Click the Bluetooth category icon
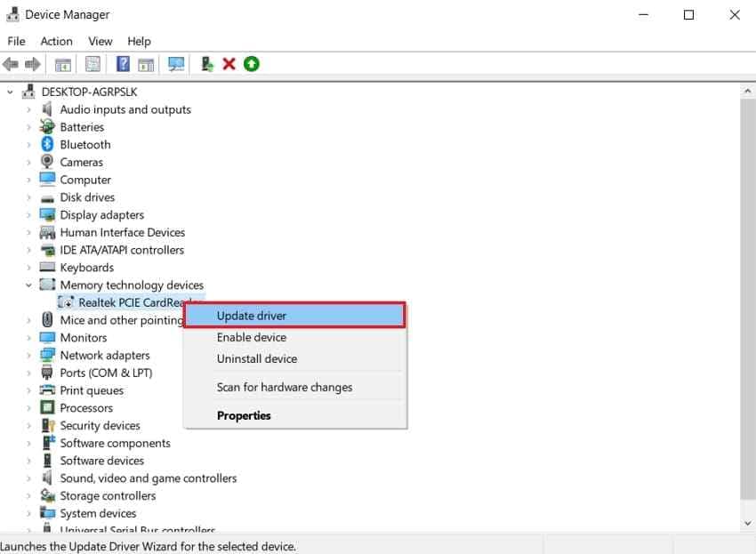The height and width of the screenshot is (554, 756). 47,144
